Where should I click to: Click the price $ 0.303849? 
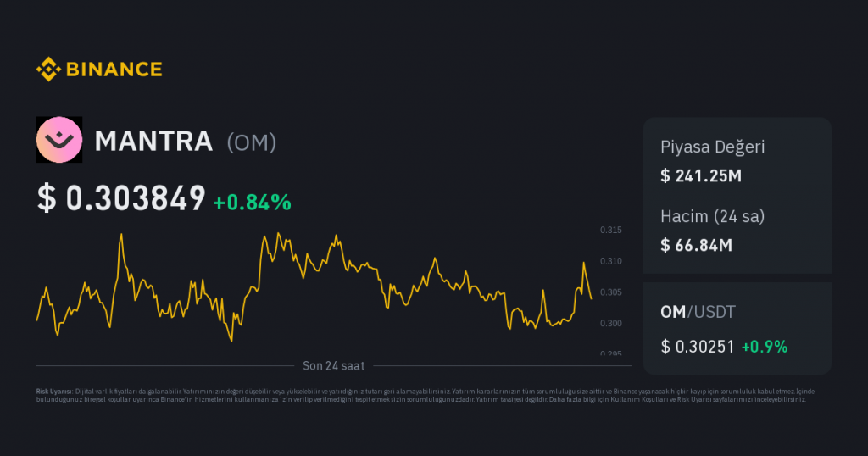click(x=121, y=198)
